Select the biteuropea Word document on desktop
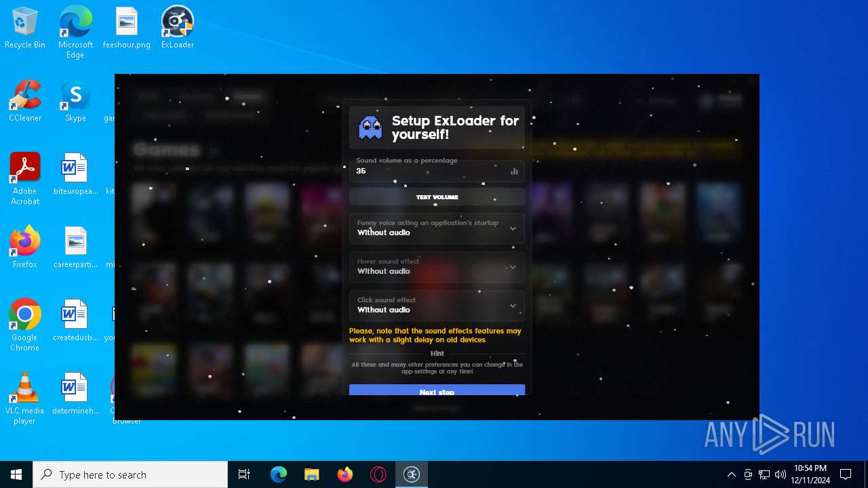Screen dimensions: 868x488 pyautogui.click(x=75, y=175)
